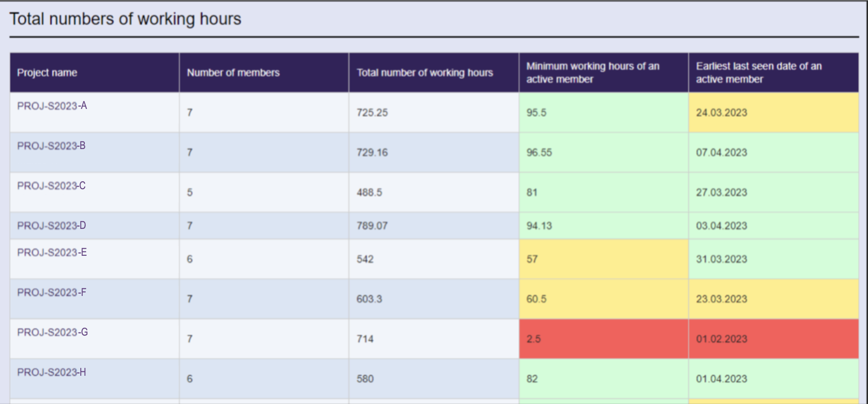Click the minimum hours cell showing 82
The width and height of the screenshot is (868, 404).
604,379
